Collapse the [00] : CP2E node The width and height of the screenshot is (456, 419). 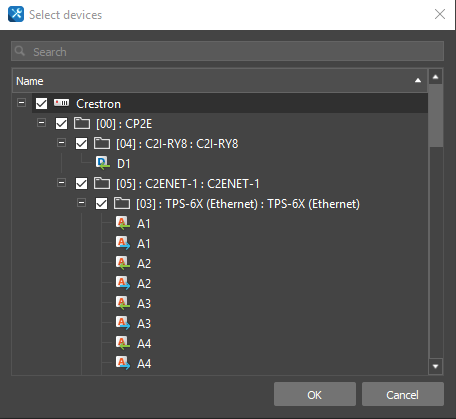coord(41,123)
